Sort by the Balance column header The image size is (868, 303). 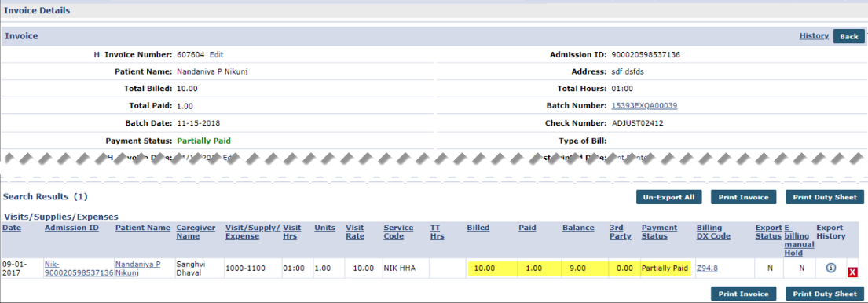pyautogui.click(x=578, y=228)
